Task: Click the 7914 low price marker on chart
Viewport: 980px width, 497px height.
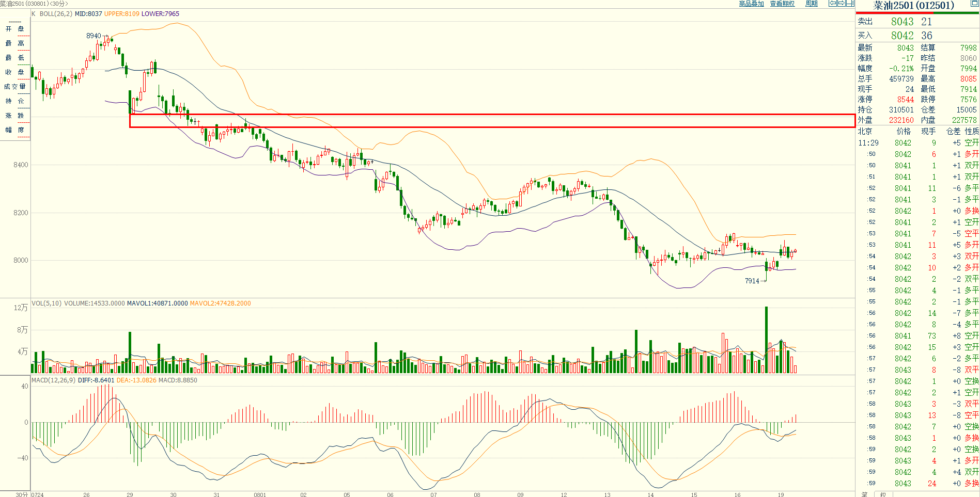Action: (x=752, y=281)
